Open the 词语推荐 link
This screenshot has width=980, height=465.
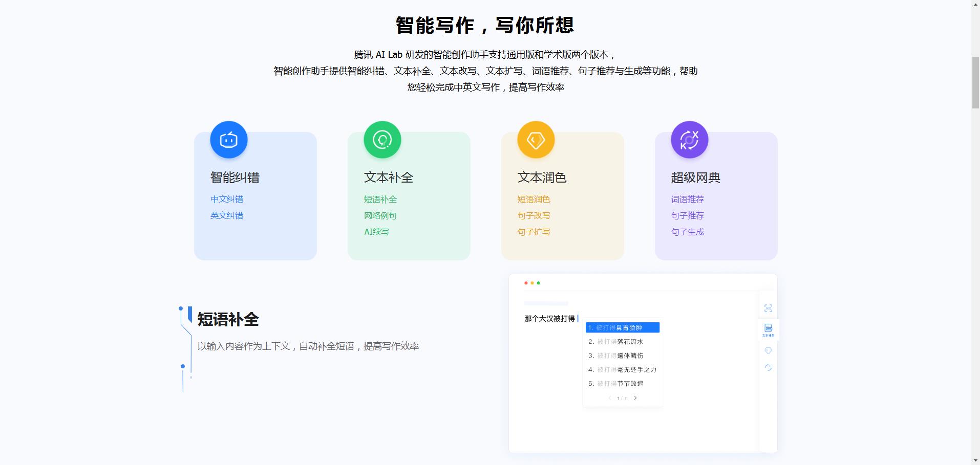coord(688,199)
